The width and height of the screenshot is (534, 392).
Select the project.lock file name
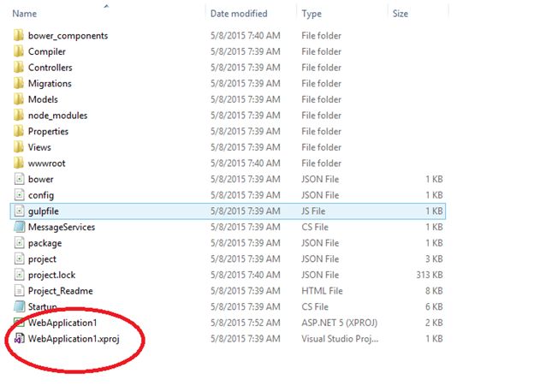(x=51, y=275)
